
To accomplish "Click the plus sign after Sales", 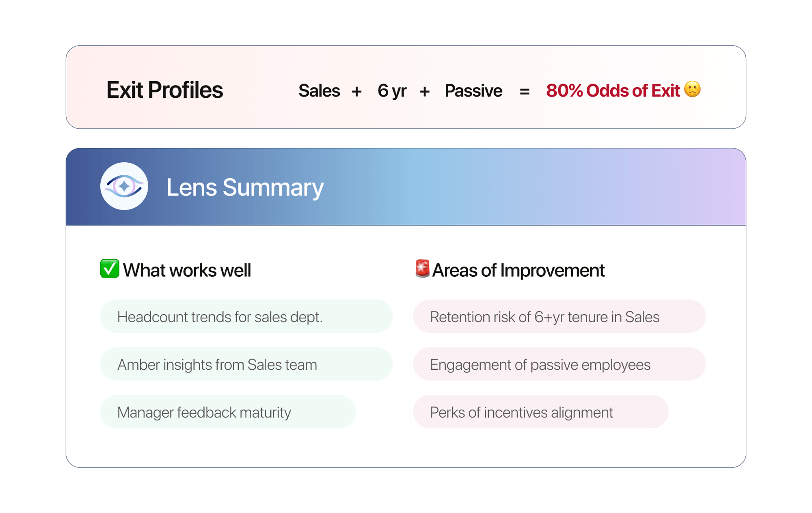I will coord(356,91).
